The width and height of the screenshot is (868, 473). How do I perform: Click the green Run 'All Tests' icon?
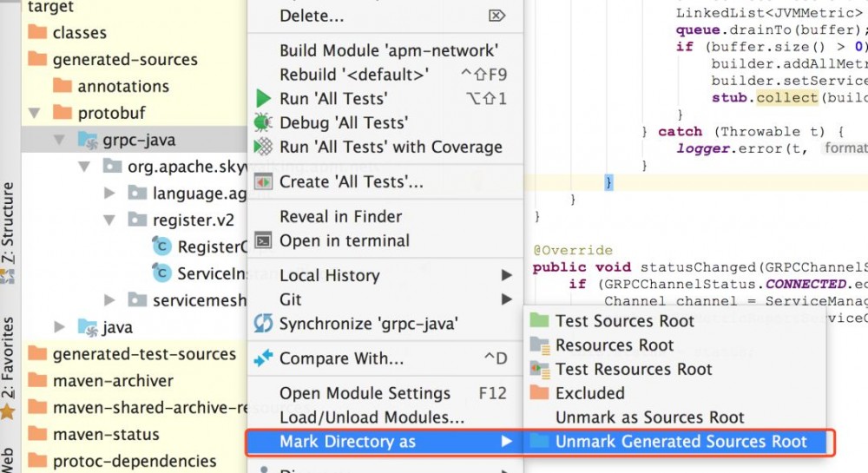pyautogui.click(x=264, y=98)
